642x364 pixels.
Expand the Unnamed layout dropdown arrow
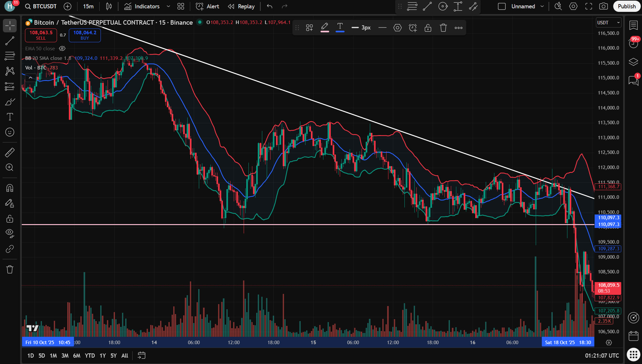[x=542, y=6]
